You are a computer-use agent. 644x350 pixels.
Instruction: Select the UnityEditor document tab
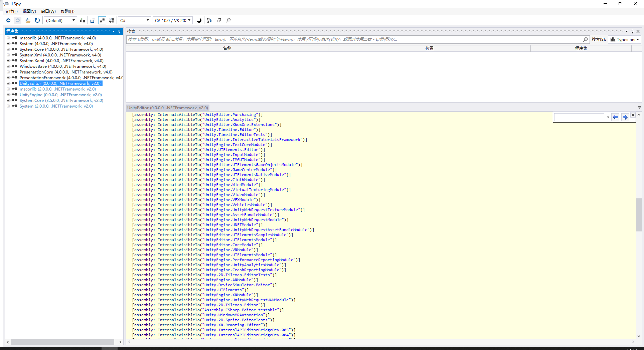click(x=168, y=108)
